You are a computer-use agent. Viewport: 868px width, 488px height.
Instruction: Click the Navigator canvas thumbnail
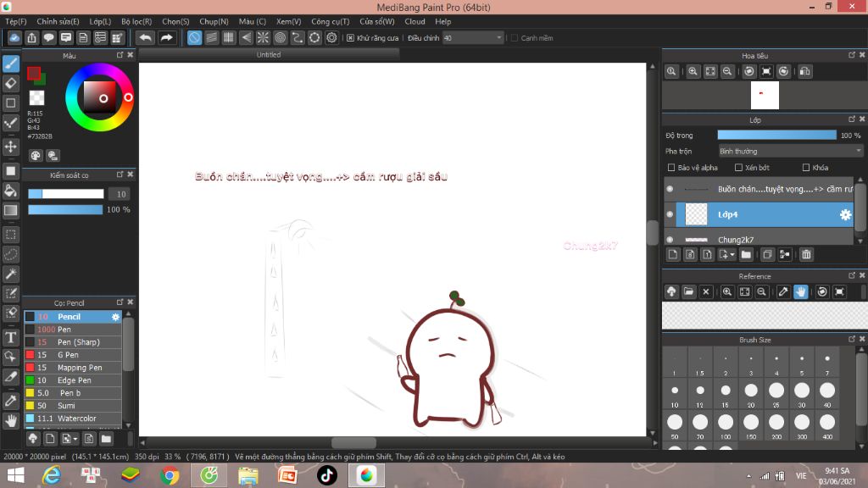pyautogui.click(x=765, y=95)
